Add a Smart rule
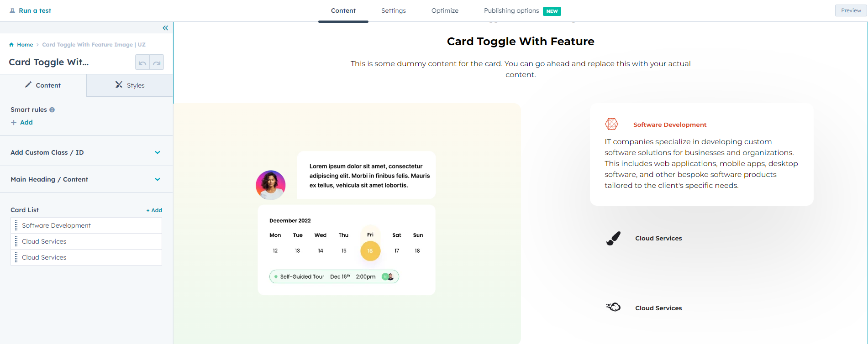 pos(22,122)
